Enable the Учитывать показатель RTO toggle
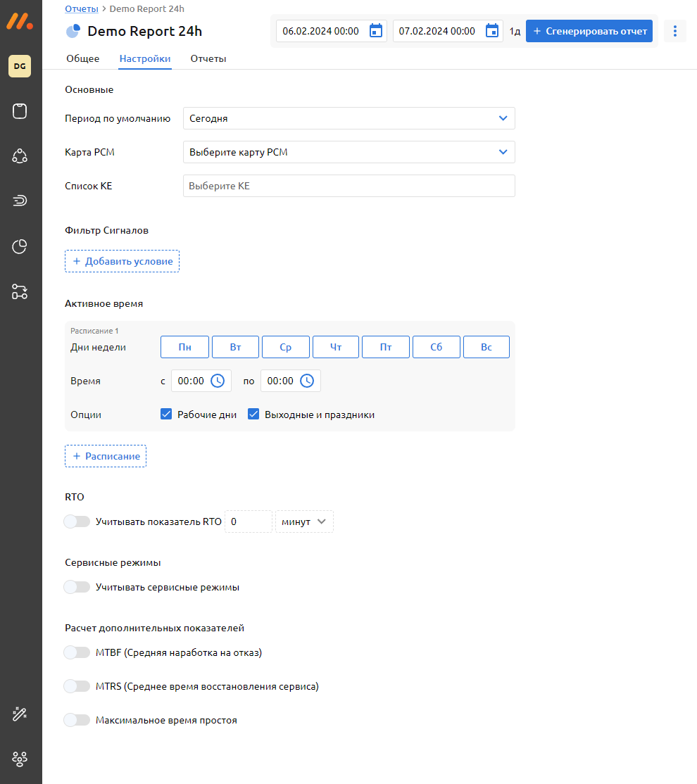 pyautogui.click(x=77, y=521)
